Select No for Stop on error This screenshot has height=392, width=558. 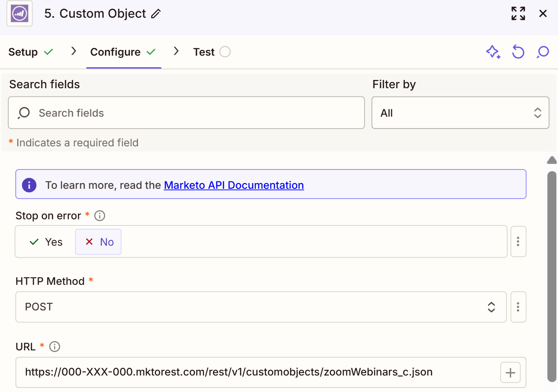pos(98,242)
